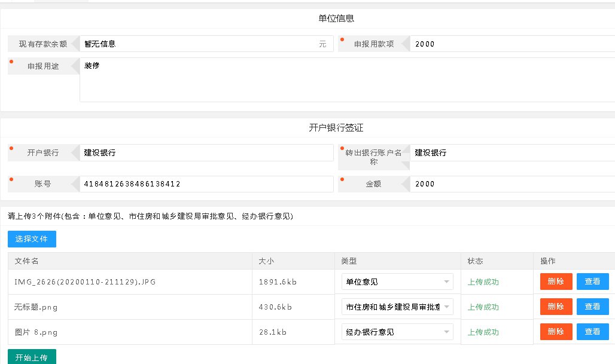Screen dimensions: 615x364
Task: Open the 市住房和城乡建设局审批 type dropdown
Action: (x=397, y=307)
